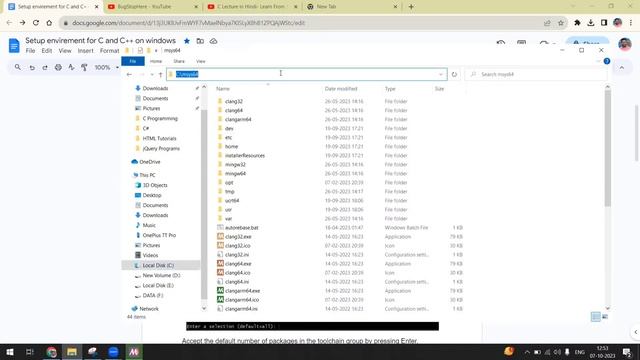Image resolution: width=640 pixels, height=360 pixels.
Task: Open the 100% zoom dropdown
Action: click(106, 67)
